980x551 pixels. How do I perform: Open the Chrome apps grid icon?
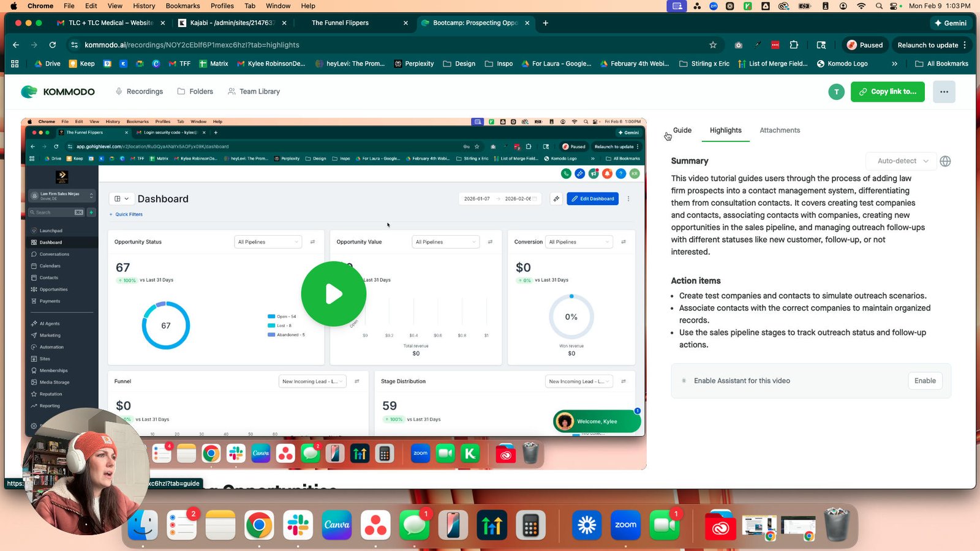pos(15,64)
